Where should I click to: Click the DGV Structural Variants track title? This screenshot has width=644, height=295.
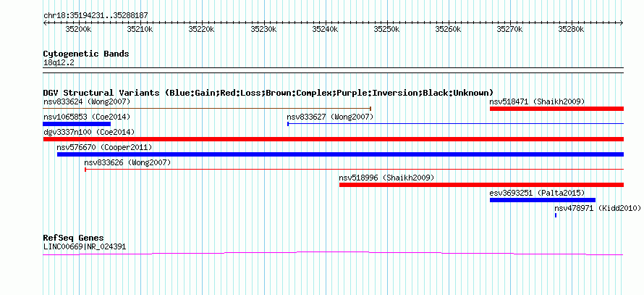click(268, 93)
